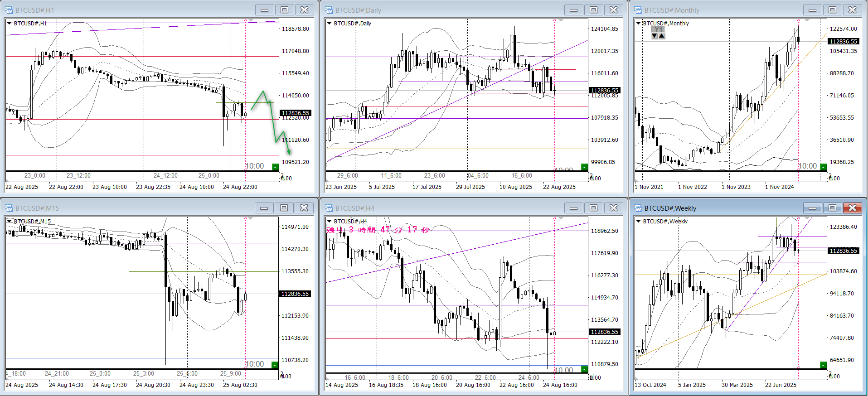Toggle green minus square in H1 chart

tap(275, 167)
